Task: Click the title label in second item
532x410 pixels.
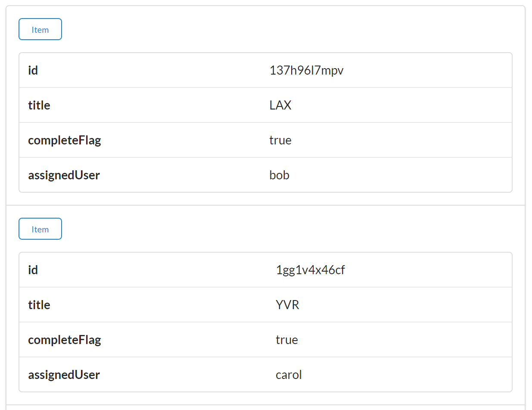Action: (x=39, y=305)
